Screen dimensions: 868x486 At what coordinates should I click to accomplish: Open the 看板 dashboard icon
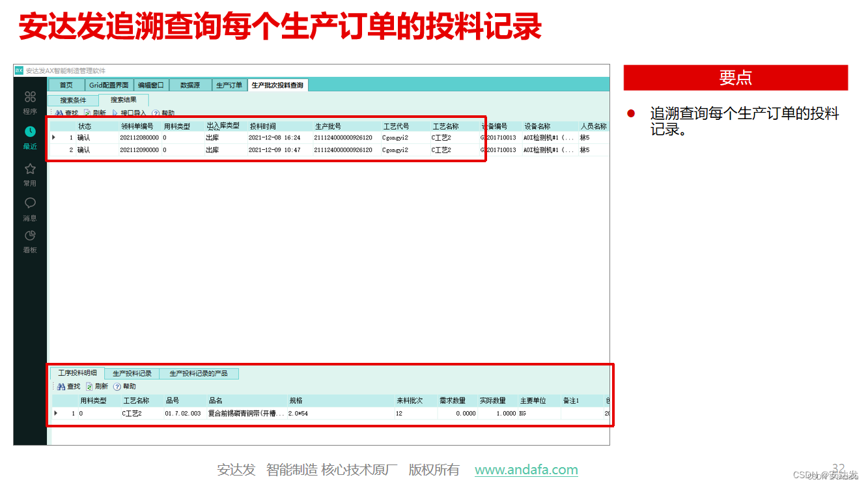[30, 236]
